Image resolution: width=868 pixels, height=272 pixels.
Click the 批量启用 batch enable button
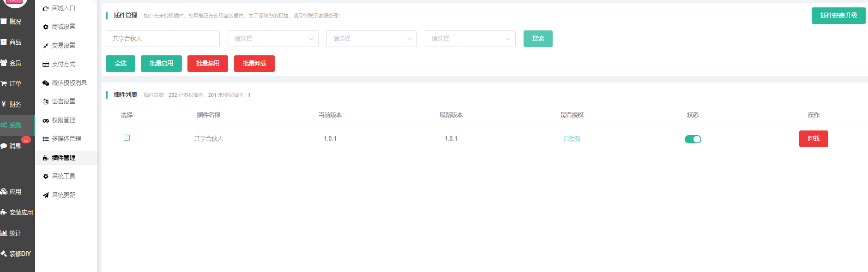(161, 64)
